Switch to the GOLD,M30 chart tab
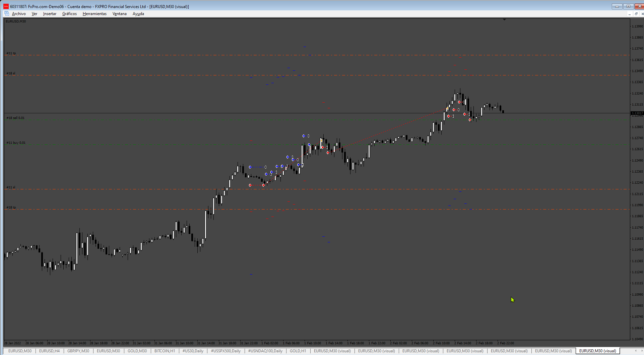This screenshot has width=644, height=355. 137,351
